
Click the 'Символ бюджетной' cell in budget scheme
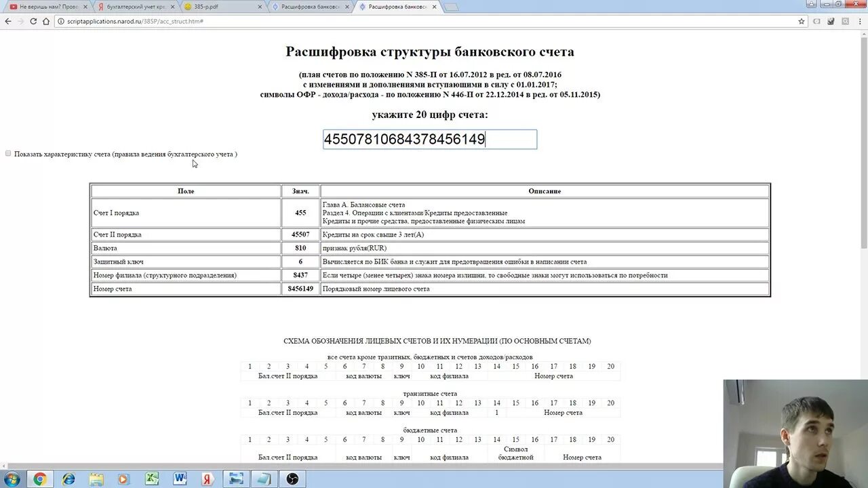516,453
